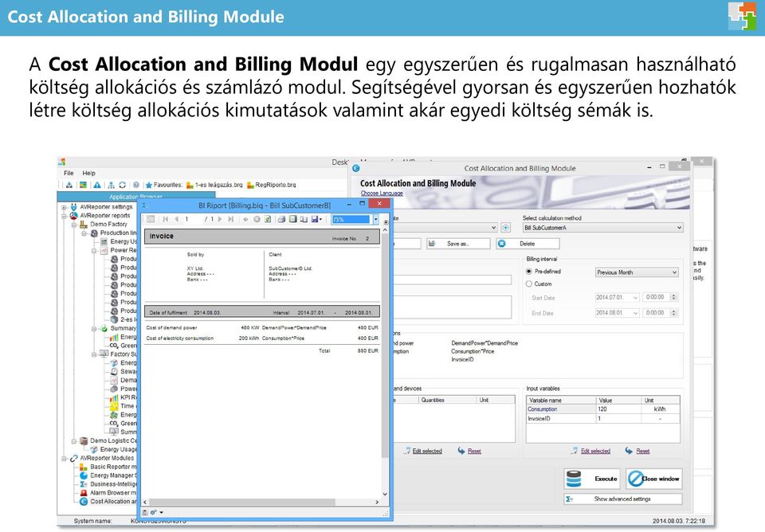Click the page number field in BI Riport
Viewport: 765px width, 532px height.
click(x=193, y=220)
